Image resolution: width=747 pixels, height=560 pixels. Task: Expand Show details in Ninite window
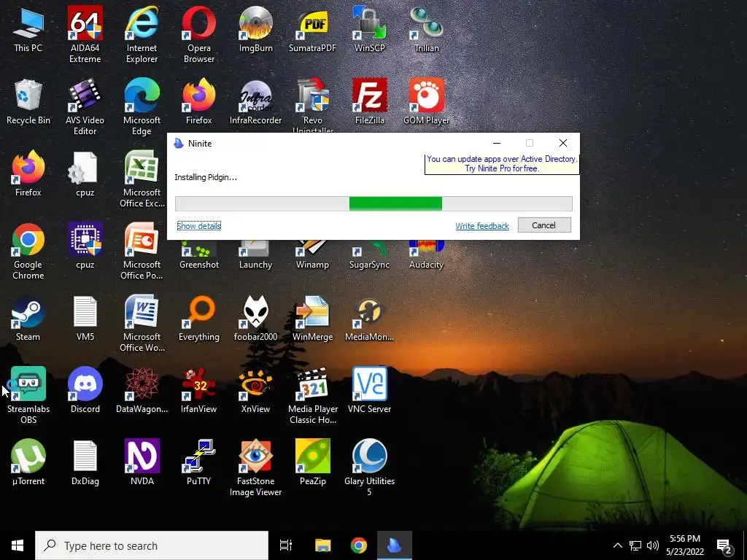(198, 226)
